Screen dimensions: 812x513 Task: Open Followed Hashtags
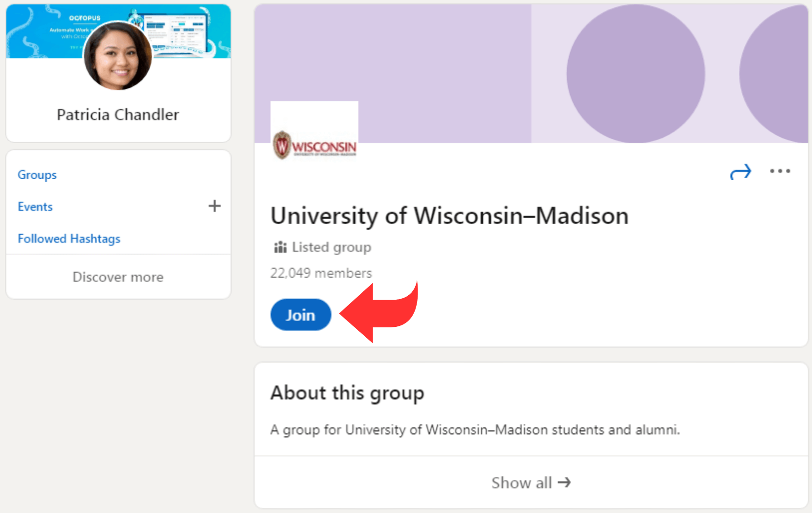pyautogui.click(x=69, y=238)
